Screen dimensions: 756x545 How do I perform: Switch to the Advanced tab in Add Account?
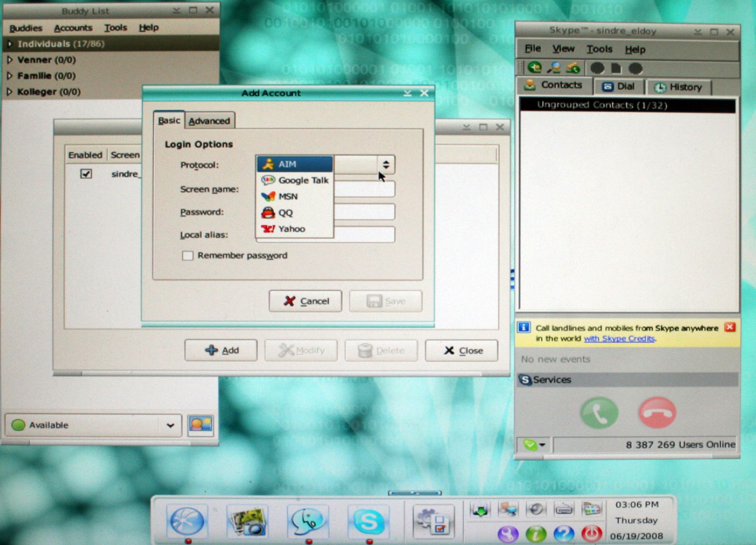click(x=209, y=120)
